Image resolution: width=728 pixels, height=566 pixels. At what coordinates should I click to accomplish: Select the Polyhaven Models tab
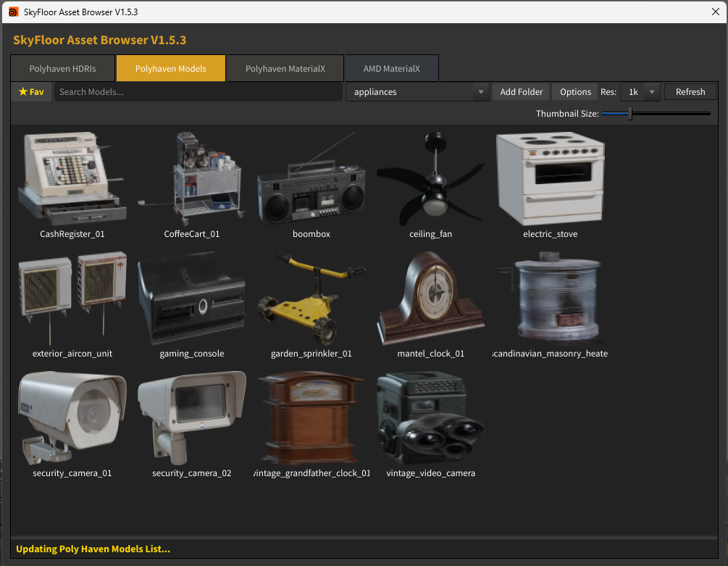(x=171, y=68)
